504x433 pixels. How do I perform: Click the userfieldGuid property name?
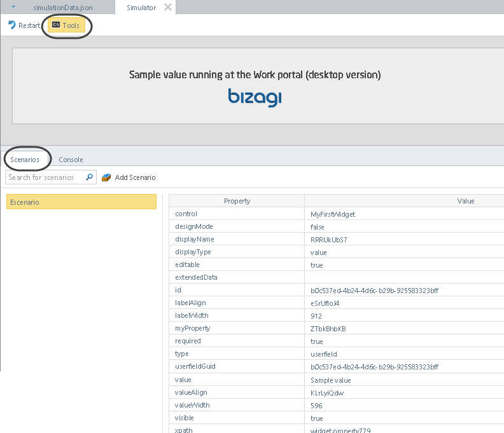click(x=195, y=366)
